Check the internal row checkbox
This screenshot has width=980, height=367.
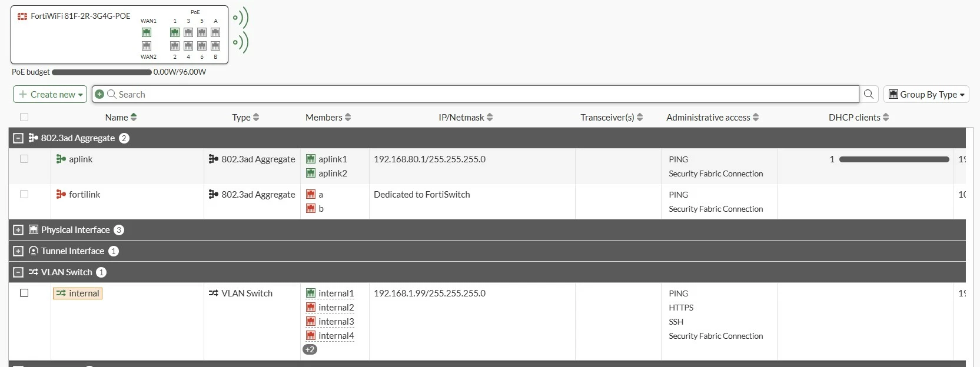[x=24, y=293]
